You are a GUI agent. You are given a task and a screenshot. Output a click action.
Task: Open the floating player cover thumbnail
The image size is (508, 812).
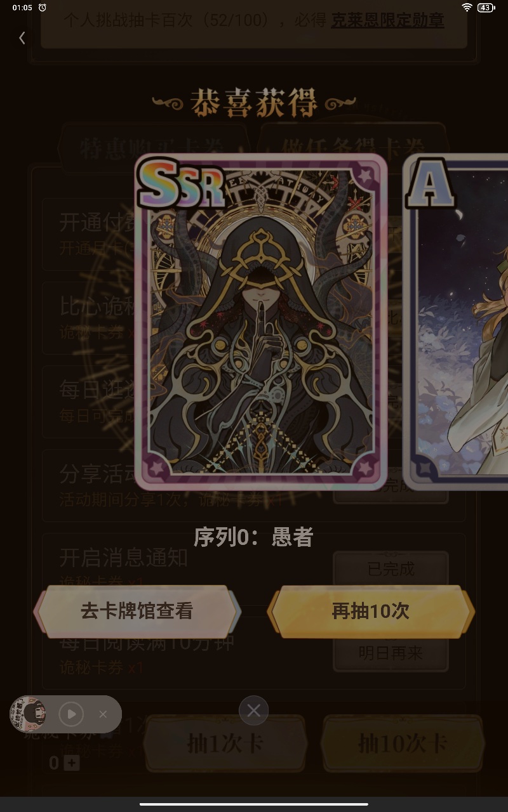pyautogui.click(x=27, y=714)
